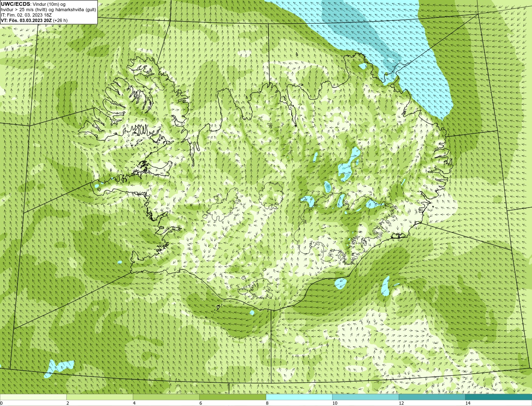
Task: Click the 12–14 m/s teal legend swatch
Action: click(x=432, y=397)
